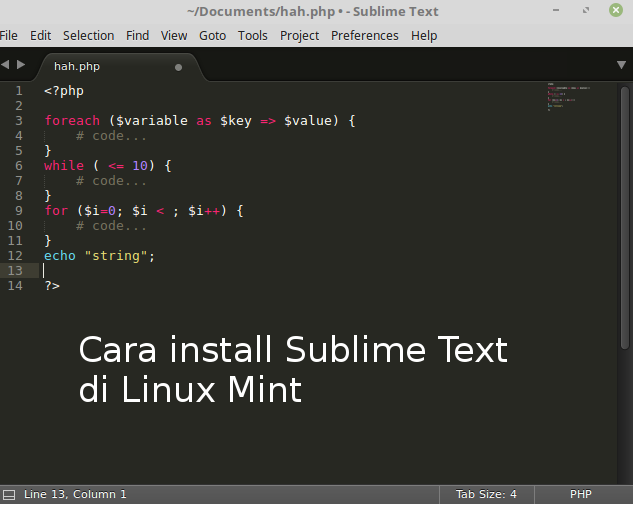Image resolution: width=640 pixels, height=507 pixels.
Task: Click the # code... comment on line 4
Action: (x=111, y=136)
